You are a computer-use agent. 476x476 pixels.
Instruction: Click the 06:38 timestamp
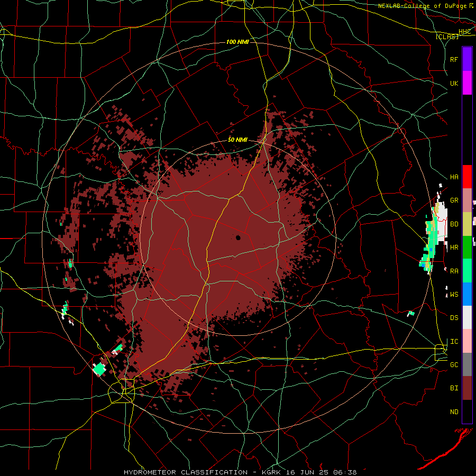point(345,472)
